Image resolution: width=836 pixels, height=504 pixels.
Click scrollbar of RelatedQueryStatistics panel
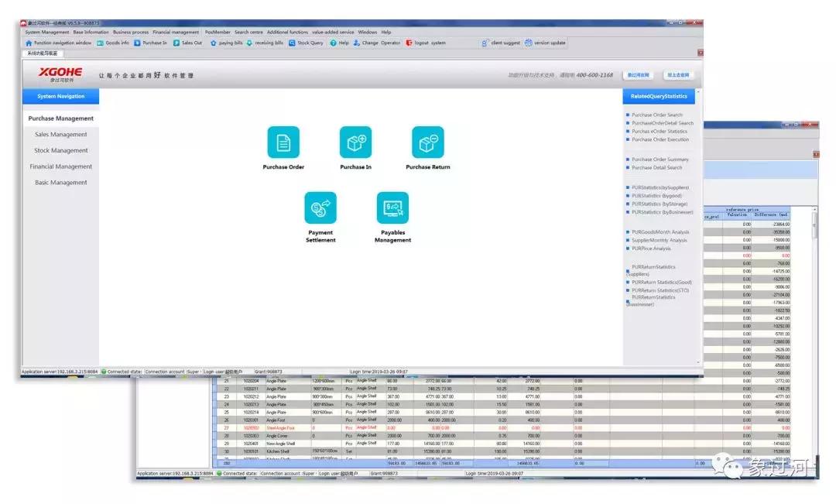point(698,227)
